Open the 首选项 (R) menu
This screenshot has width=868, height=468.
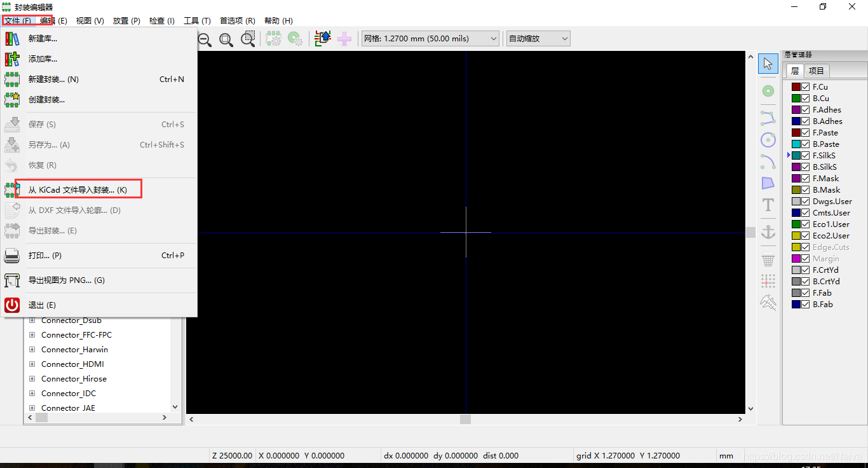[x=237, y=21]
